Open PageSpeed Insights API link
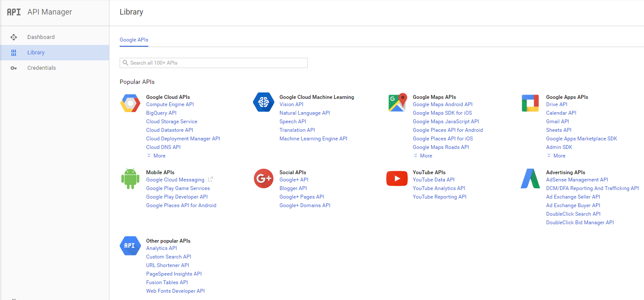Screen dimensions: 644x300 (174, 274)
